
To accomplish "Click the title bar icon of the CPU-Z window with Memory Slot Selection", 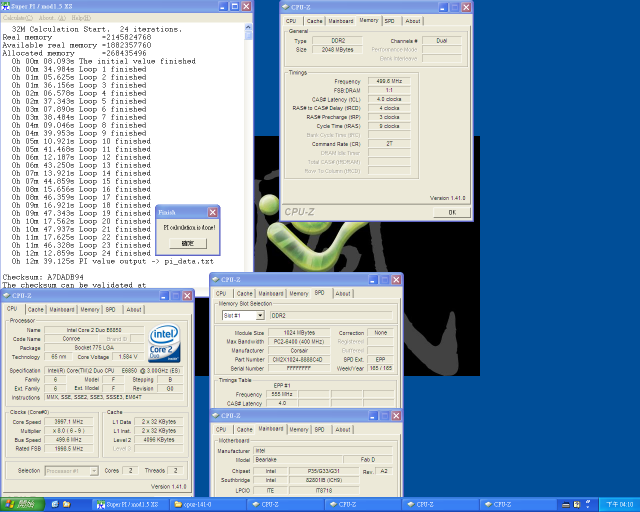I will tap(216, 280).
